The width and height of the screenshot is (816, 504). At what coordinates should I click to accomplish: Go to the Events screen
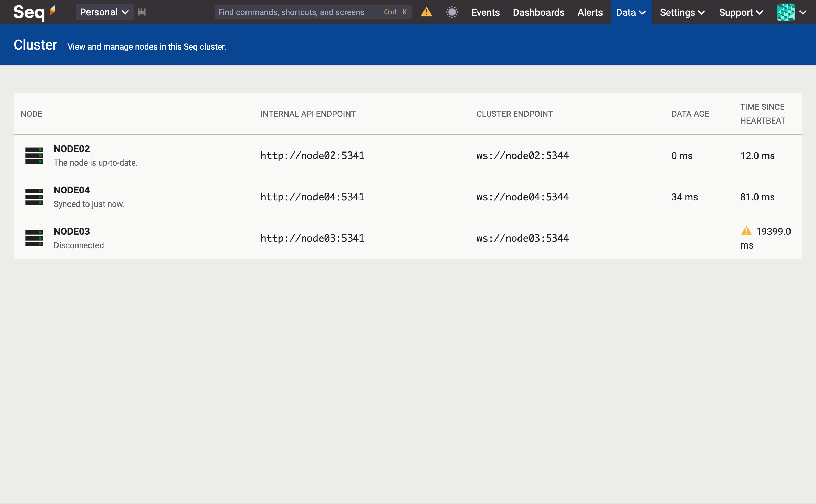pyautogui.click(x=485, y=12)
